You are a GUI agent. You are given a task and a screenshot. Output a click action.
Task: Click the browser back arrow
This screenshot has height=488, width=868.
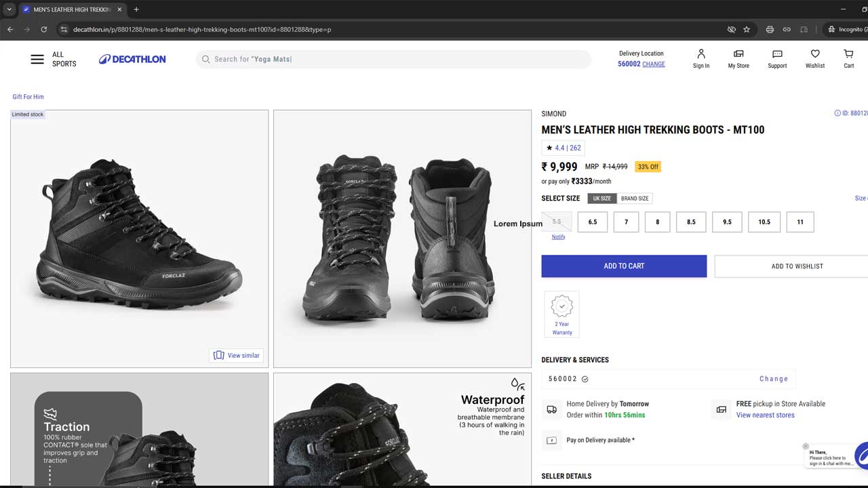point(10,29)
